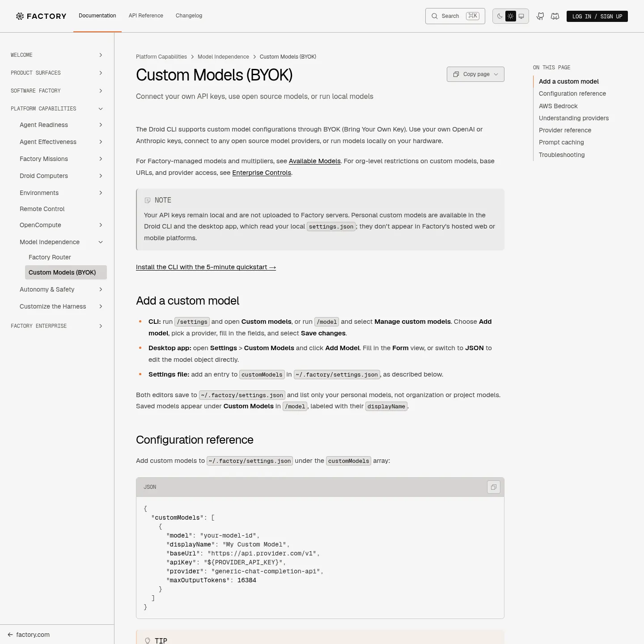Click the Factory logo
Image resolution: width=644 pixels, height=644 pixels.
click(x=41, y=16)
